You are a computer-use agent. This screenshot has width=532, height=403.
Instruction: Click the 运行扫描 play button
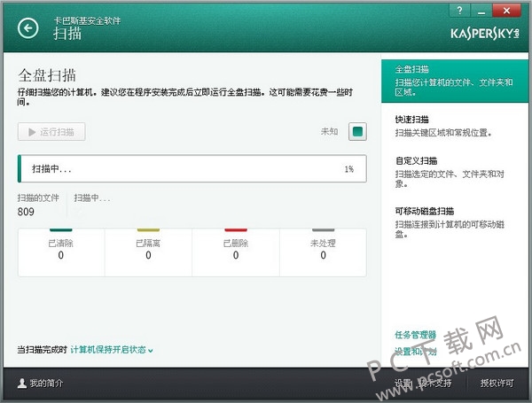tap(51, 132)
